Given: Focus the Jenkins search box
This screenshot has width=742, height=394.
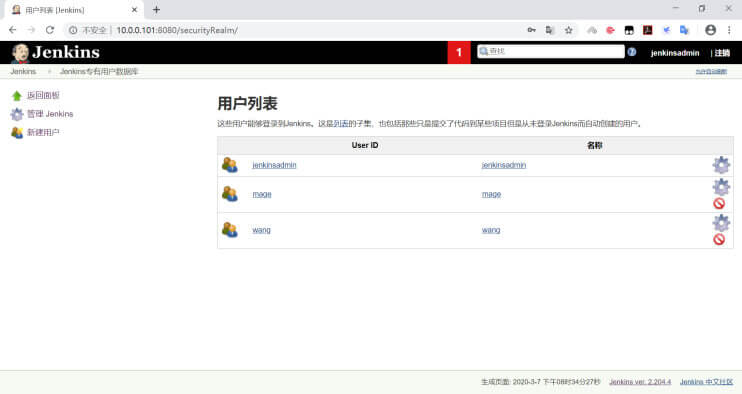Looking at the screenshot, I should [550, 52].
